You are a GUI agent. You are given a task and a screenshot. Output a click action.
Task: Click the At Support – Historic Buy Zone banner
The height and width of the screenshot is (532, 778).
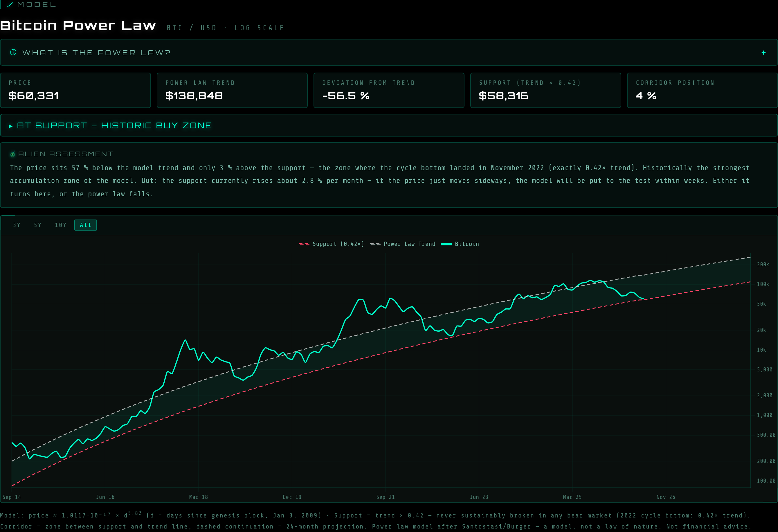[x=389, y=125]
